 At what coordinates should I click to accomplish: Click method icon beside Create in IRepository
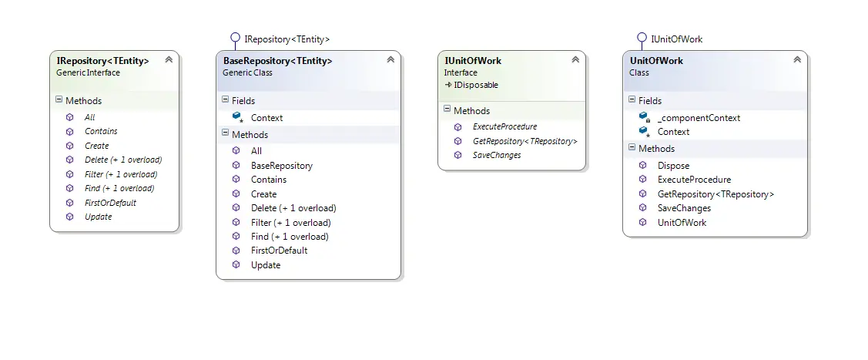[x=70, y=146]
